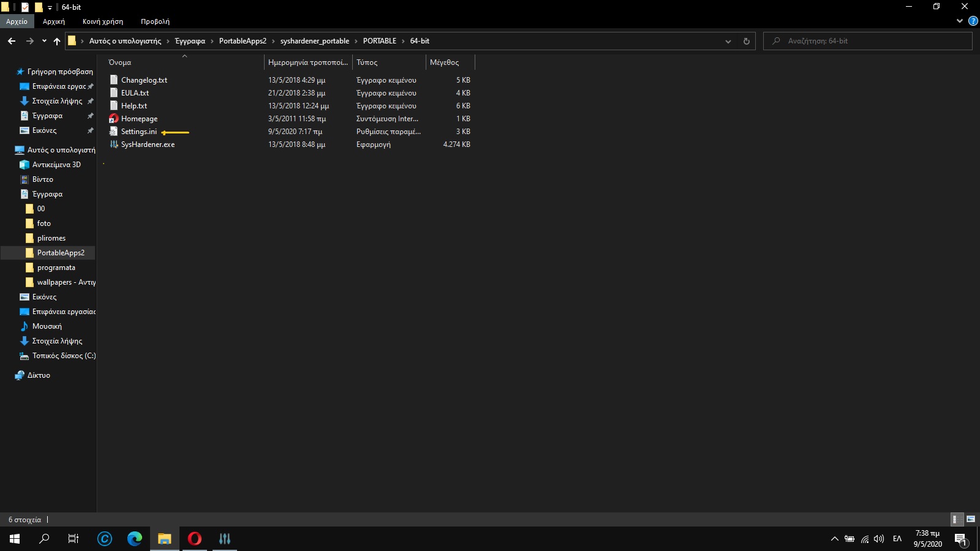Go up one folder level

(57, 41)
